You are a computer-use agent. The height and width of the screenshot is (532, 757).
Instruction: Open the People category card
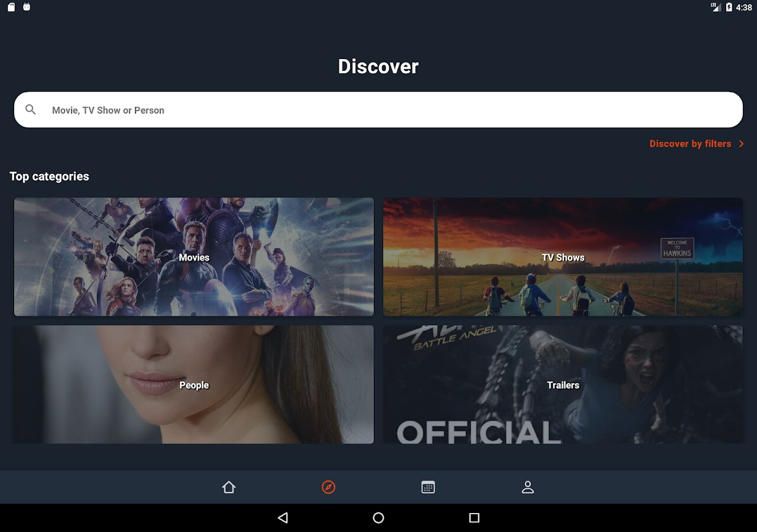(x=194, y=384)
